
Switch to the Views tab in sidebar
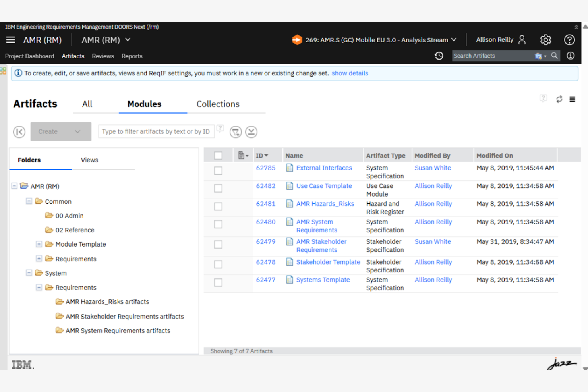(x=89, y=160)
